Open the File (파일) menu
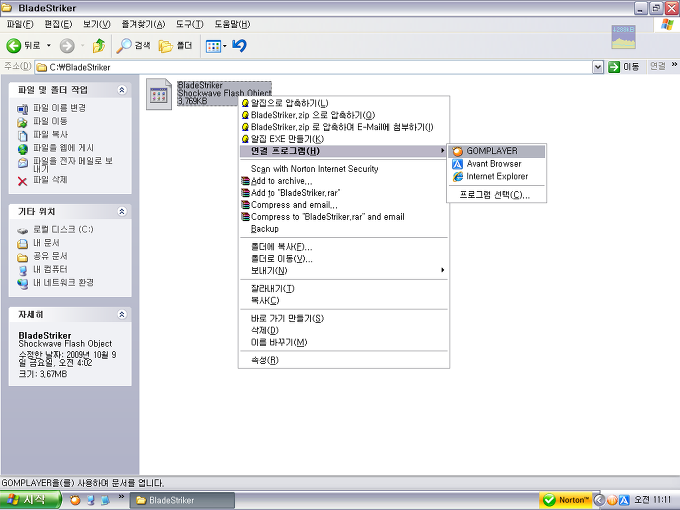680x510 pixels. (x=20, y=24)
